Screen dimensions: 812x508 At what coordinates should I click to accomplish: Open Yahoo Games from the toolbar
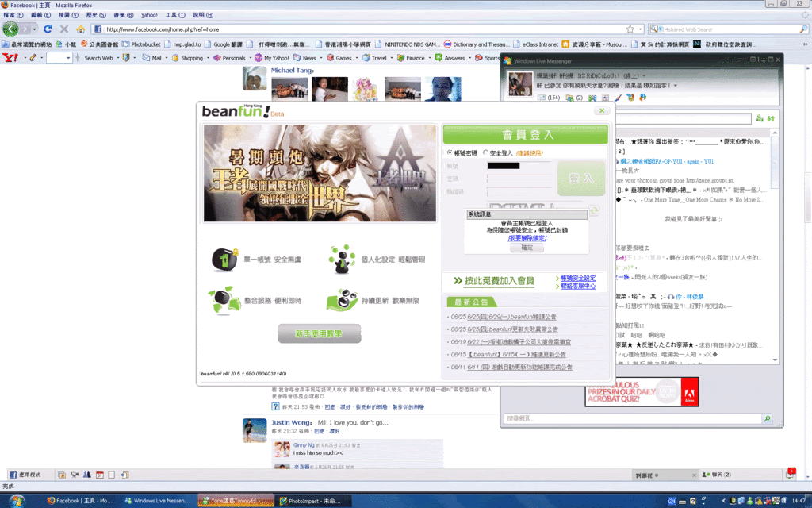[x=339, y=57]
